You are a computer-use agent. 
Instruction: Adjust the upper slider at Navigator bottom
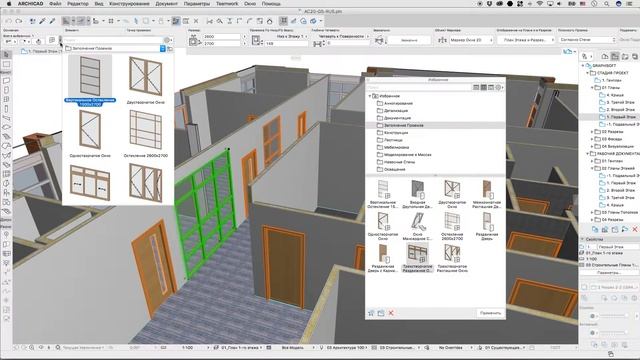click(614, 315)
